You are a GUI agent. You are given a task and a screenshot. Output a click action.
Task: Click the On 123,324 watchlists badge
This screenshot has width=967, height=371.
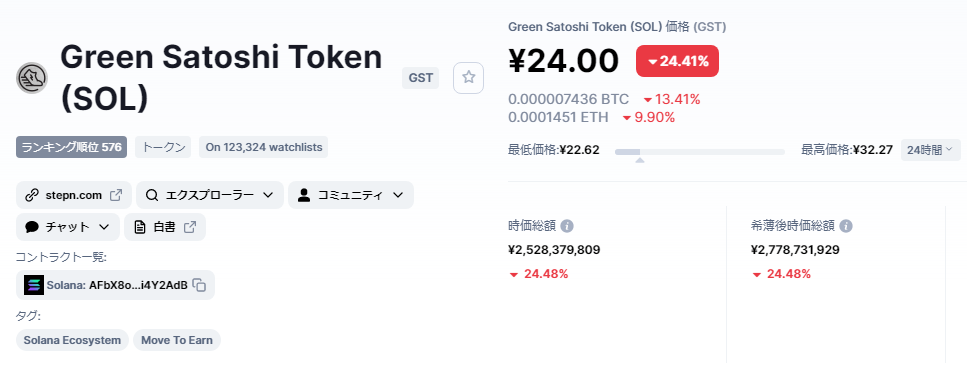263,147
